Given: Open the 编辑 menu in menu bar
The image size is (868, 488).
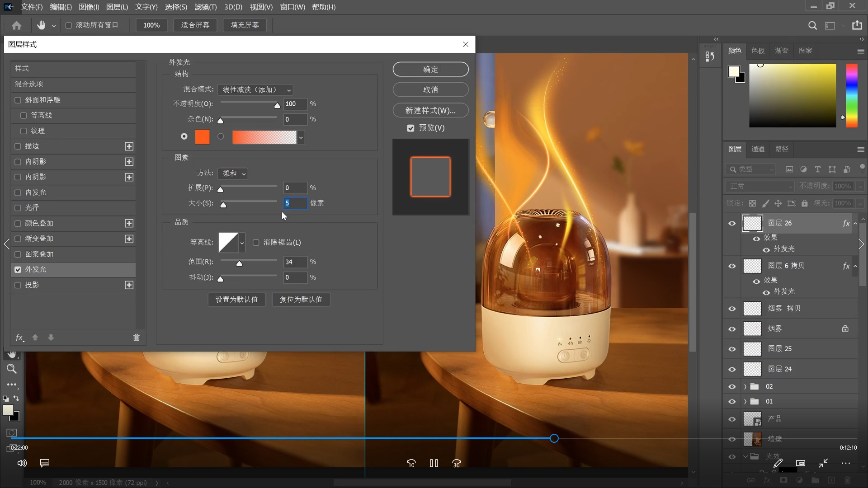Looking at the screenshot, I should (x=59, y=7).
